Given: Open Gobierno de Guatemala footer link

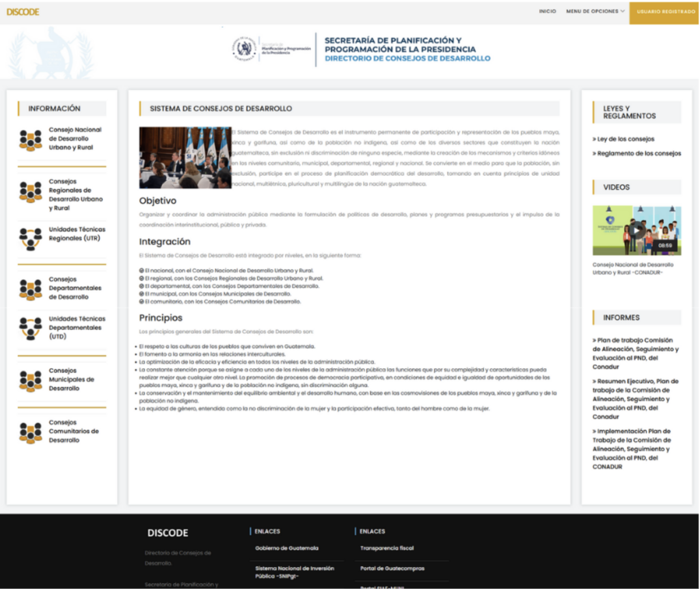Looking at the screenshot, I should click(x=286, y=549).
